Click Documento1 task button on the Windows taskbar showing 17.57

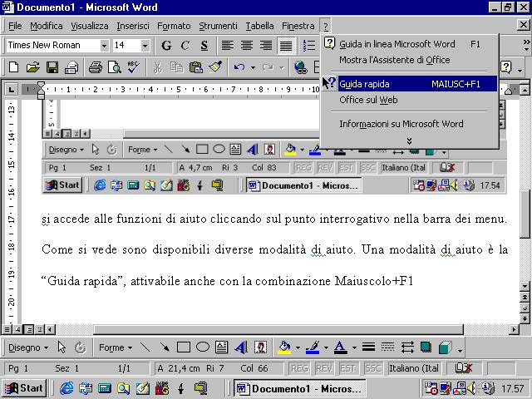[299, 388]
